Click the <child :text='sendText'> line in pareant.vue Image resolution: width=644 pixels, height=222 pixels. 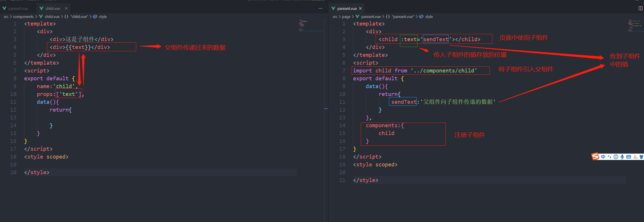coord(429,39)
